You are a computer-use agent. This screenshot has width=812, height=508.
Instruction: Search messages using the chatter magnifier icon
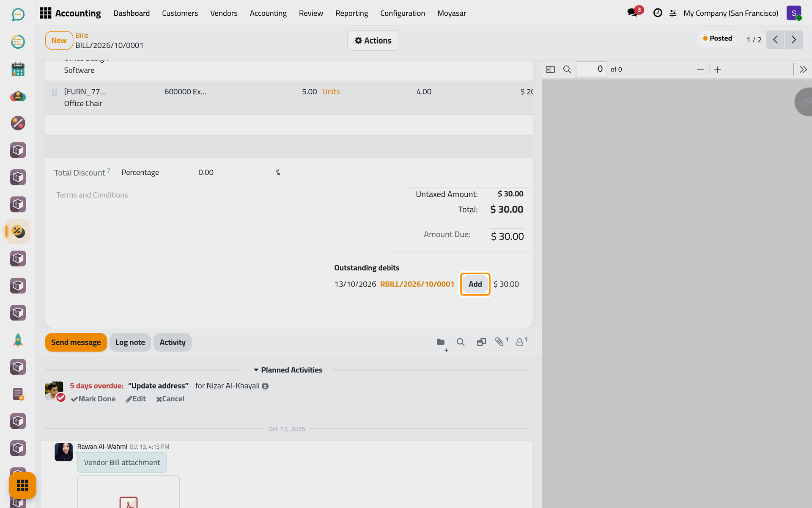coord(461,342)
